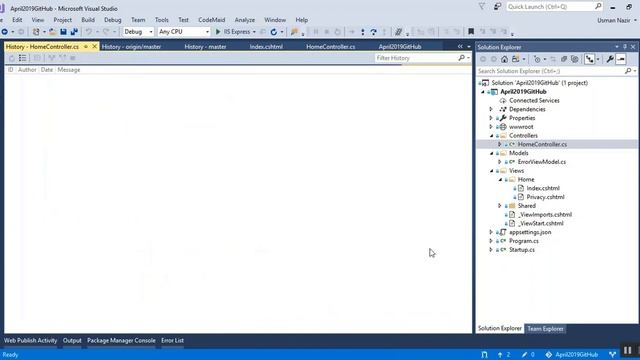Viewport: 640px width, 360px height.
Task: Click the Save icon in the toolbar
Action: [63, 32]
